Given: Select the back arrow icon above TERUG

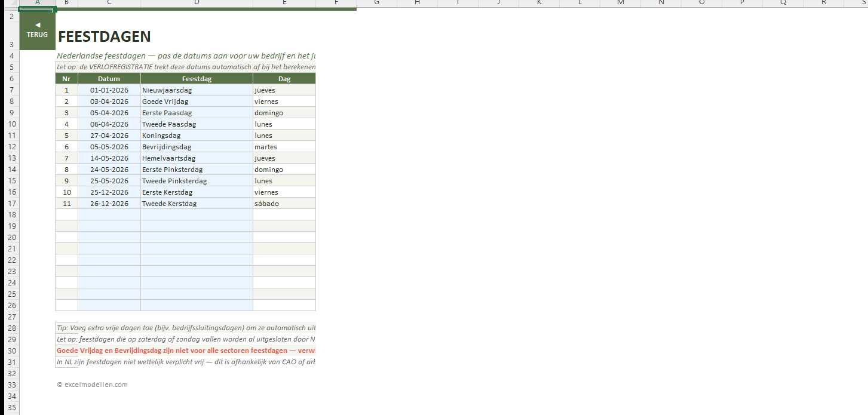Looking at the screenshot, I should tap(37, 25).
